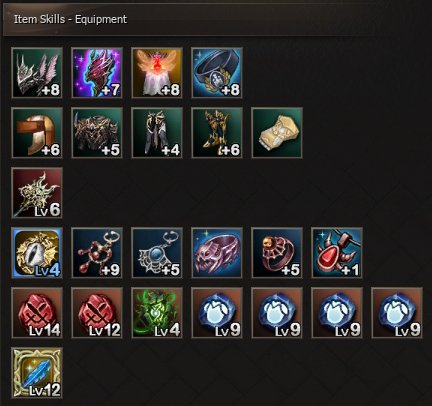
Task: Select the tan gauntlet glove item
Action: coord(277,133)
